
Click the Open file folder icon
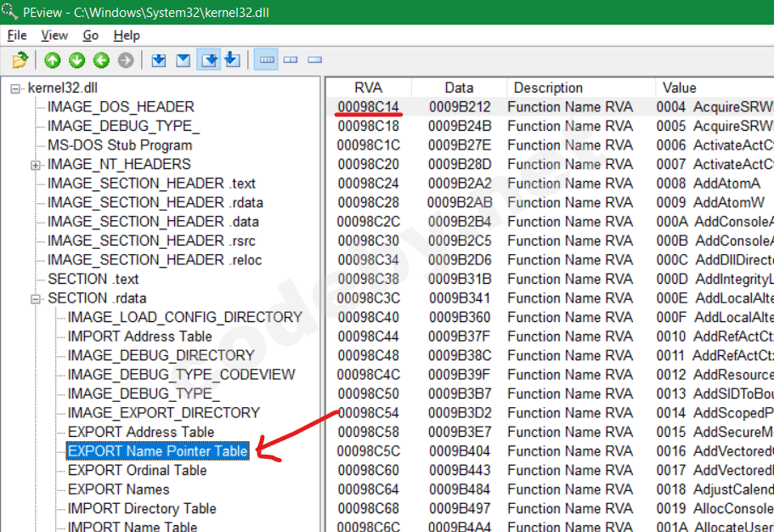20,60
